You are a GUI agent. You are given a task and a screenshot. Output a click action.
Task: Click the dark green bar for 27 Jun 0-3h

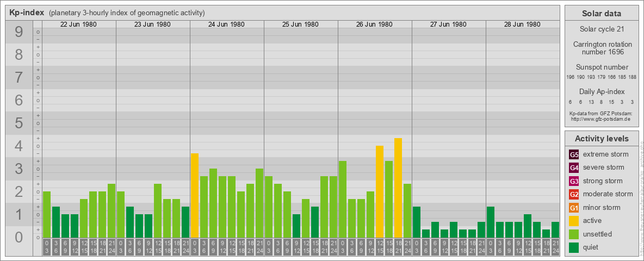tap(417, 222)
